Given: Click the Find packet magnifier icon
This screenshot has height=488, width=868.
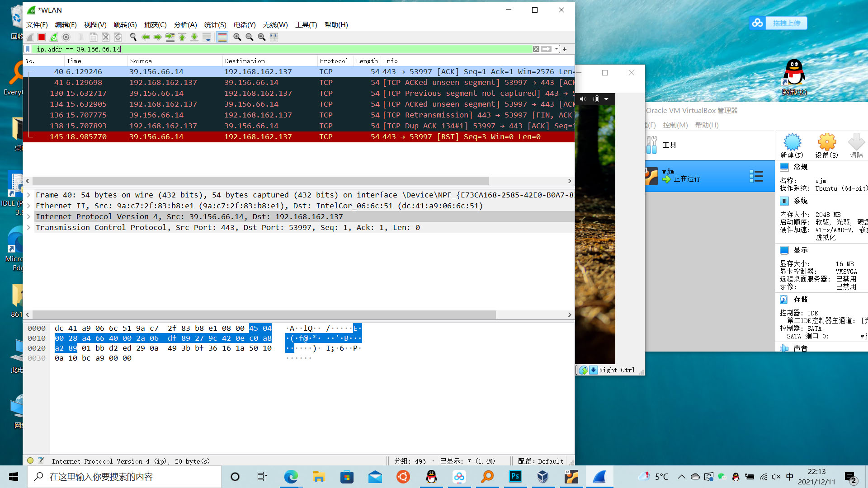Looking at the screenshot, I should (x=133, y=37).
